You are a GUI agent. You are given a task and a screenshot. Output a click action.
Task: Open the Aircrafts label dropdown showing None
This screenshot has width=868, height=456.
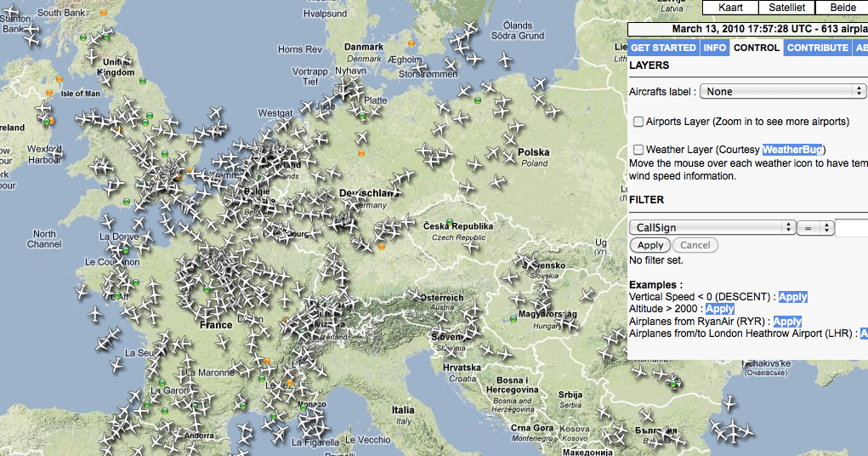pyautogui.click(x=783, y=91)
